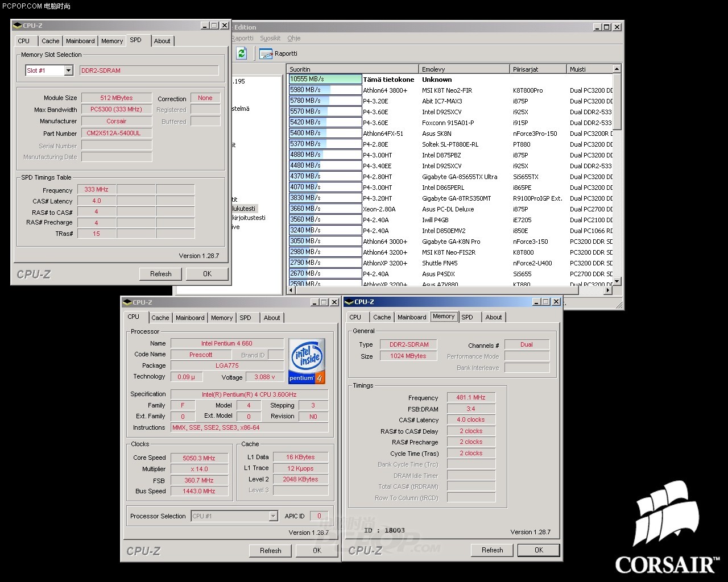Viewport: 728px width, 582px height.
Task: Click the 1024 MBytes size field
Action: pos(408,356)
